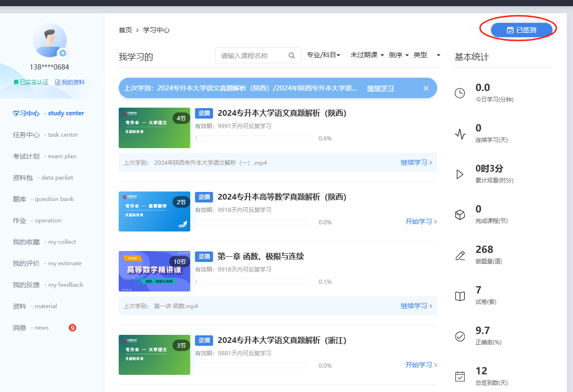Click 继续学习 link in the blue banner
The width and height of the screenshot is (573, 392).
(x=380, y=88)
